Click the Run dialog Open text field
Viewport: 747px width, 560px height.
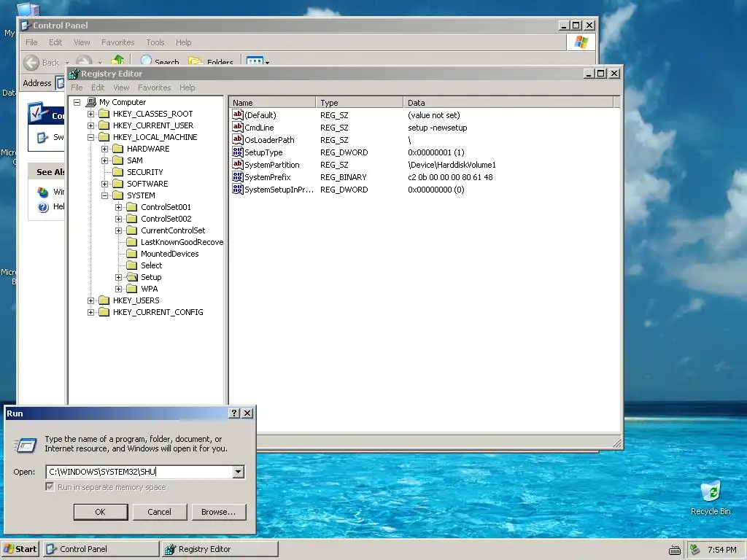tap(139, 472)
